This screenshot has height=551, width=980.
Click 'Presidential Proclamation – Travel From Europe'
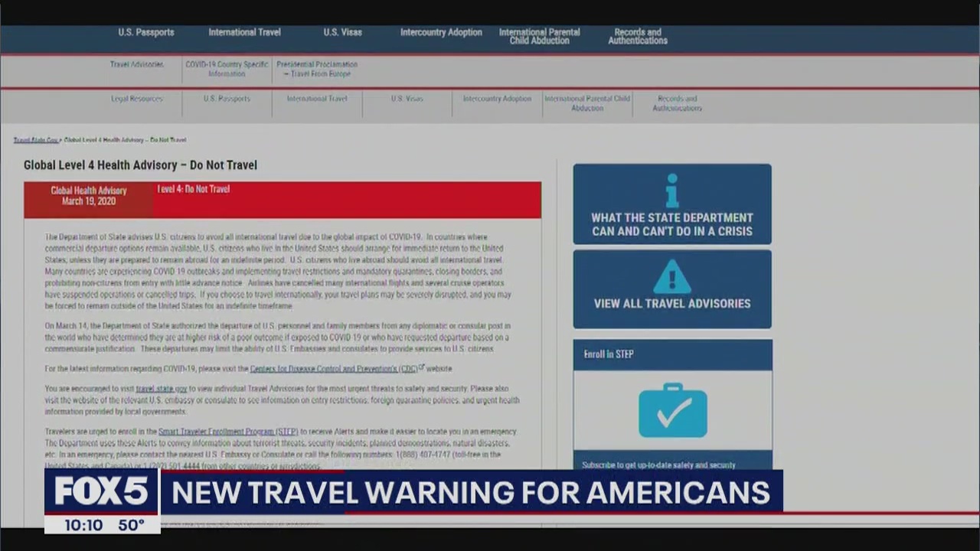(316, 69)
